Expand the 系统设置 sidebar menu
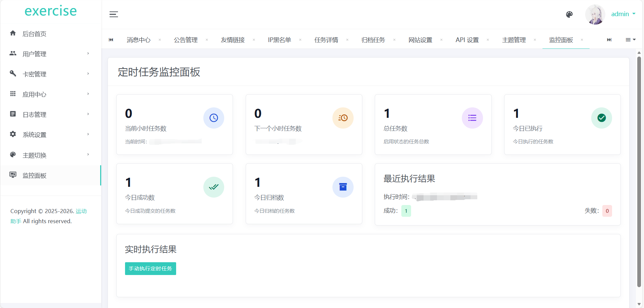 coord(50,135)
